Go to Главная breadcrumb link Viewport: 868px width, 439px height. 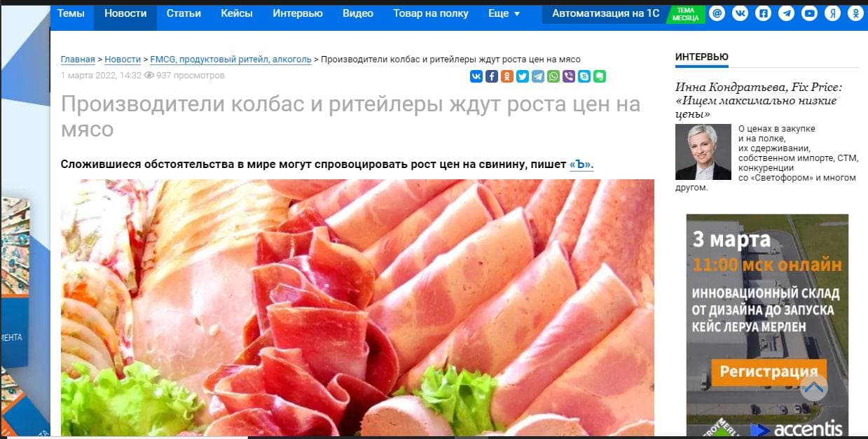78,60
